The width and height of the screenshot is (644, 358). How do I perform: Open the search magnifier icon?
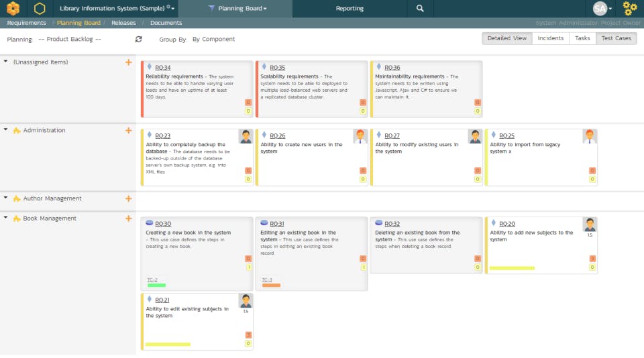[420, 8]
